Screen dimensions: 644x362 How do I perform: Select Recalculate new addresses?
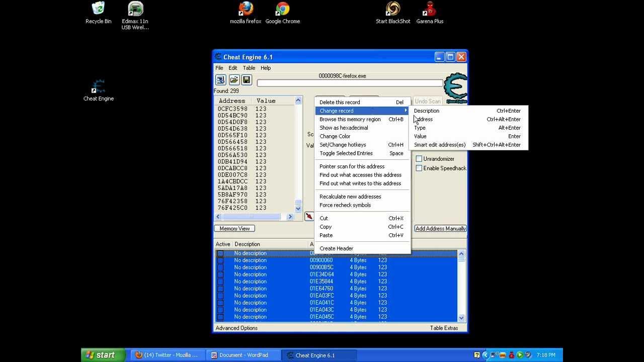362,197
